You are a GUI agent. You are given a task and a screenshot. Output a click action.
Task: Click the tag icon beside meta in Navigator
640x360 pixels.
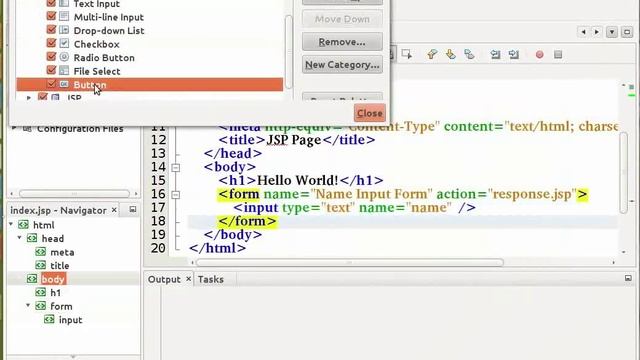[40, 252]
